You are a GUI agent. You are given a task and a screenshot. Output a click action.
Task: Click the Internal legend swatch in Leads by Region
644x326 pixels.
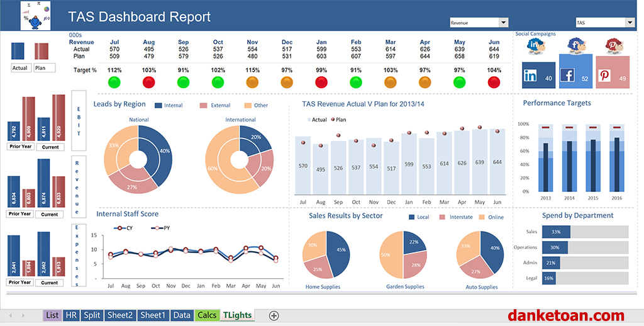tap(158, 106)
